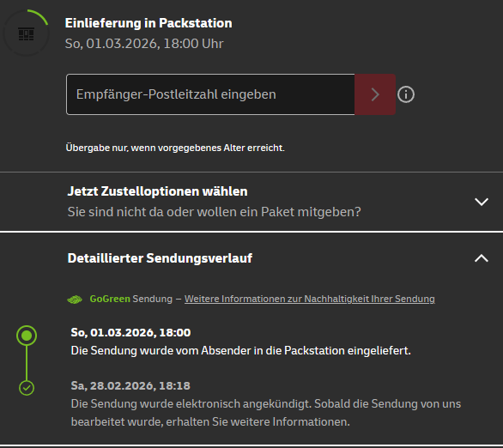Click the info icon beside postcode field

(x=406, y=94)
